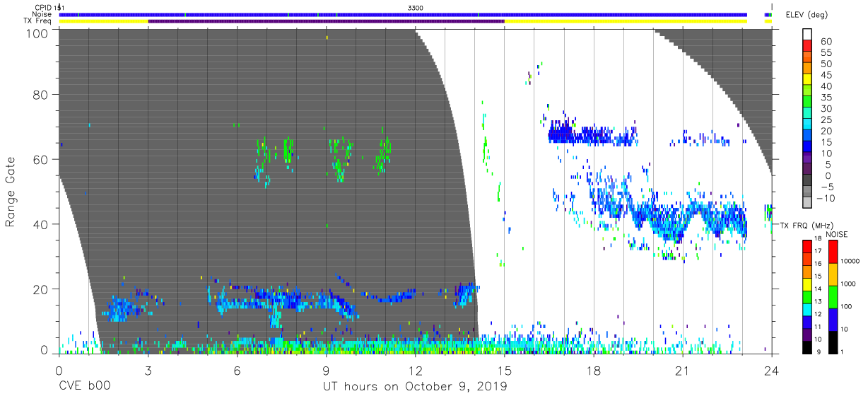The image size is (868, 401).
Task: Select the black bottom segment of the TX FRQ colorbar
Action: (x=807, y=347)
